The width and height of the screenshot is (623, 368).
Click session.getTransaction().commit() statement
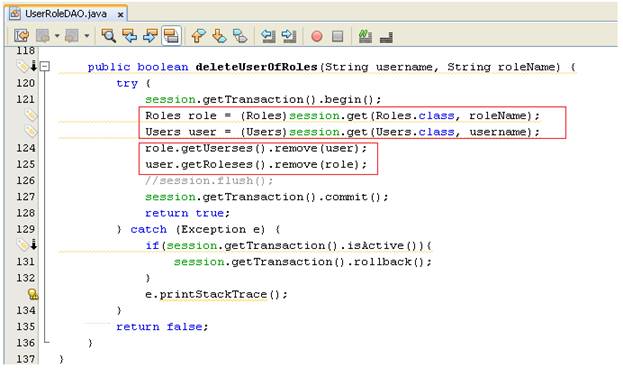(267, 197)
